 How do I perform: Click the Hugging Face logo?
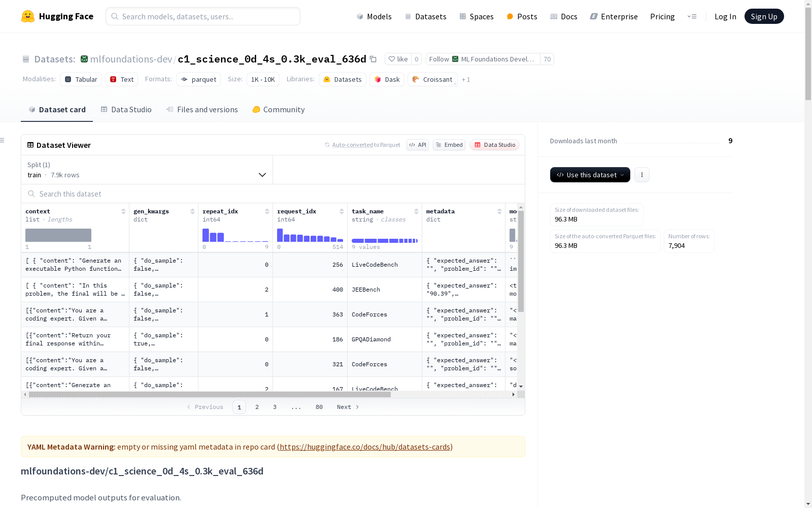coord(57,16)
